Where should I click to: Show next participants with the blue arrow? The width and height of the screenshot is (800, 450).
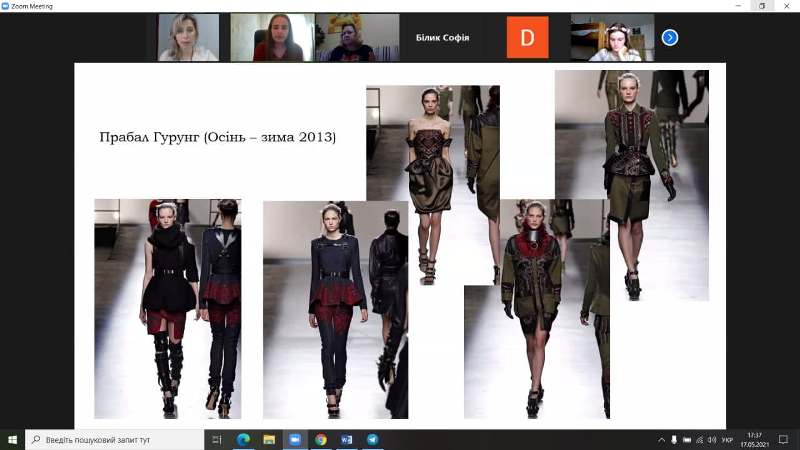coord(669,38)
